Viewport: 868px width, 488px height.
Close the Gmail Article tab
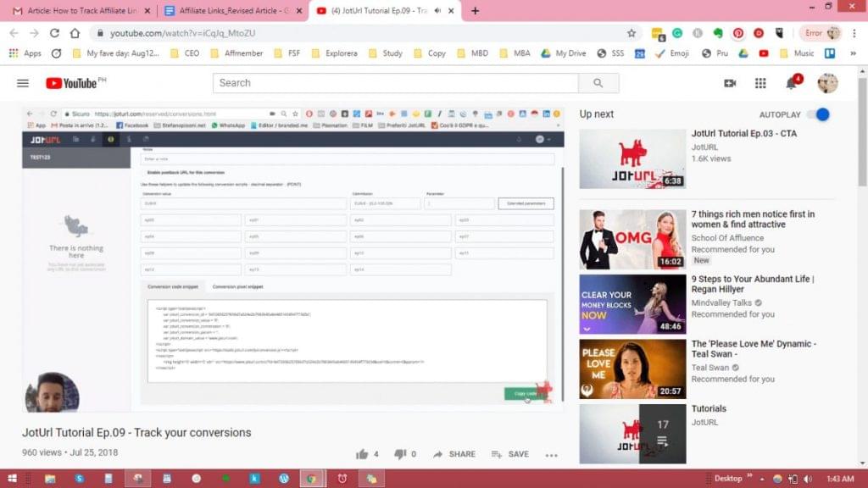(x=147, y=10)
